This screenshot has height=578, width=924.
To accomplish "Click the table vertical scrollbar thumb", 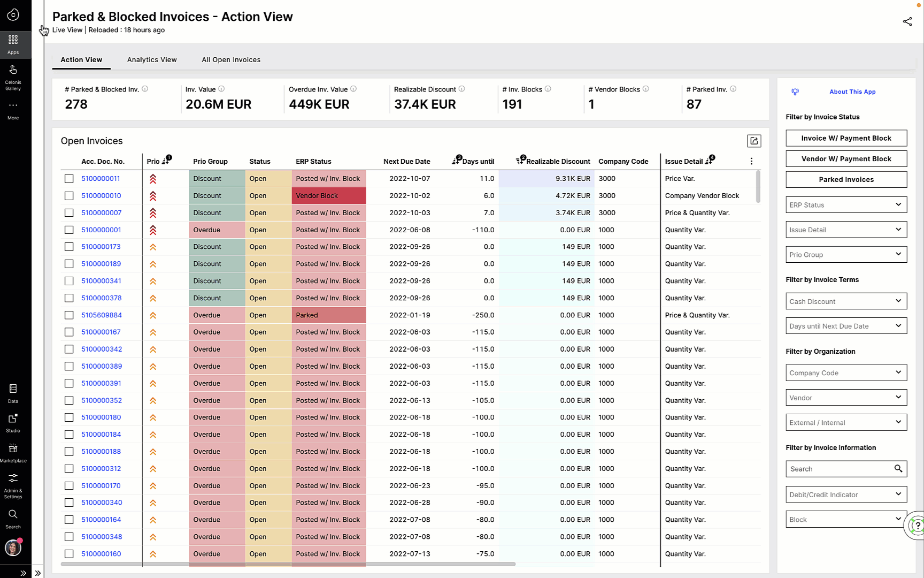I will tap(758, 187).
